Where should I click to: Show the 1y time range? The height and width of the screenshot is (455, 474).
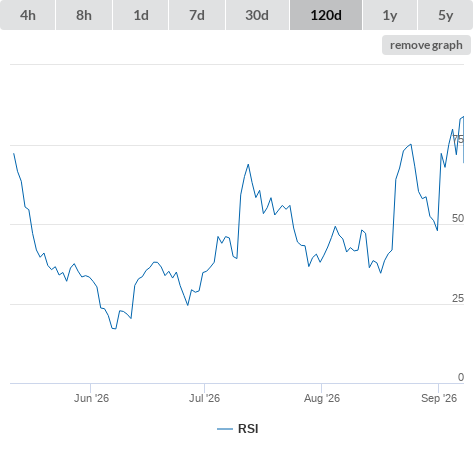tap(390, 15)
